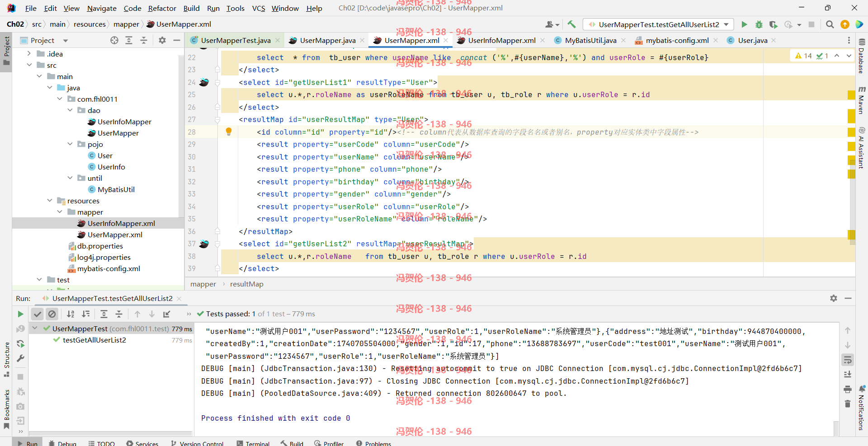Select testGetAllUserList2 test result

pyautogui.click(x=94, y=340)
